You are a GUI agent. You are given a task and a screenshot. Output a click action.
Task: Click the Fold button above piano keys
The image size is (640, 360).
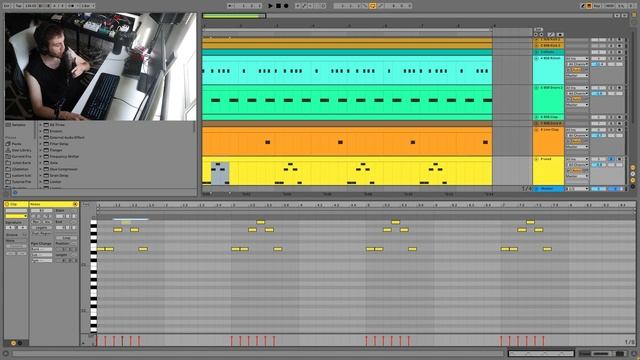pyautogui.click(x=86, y=204)
